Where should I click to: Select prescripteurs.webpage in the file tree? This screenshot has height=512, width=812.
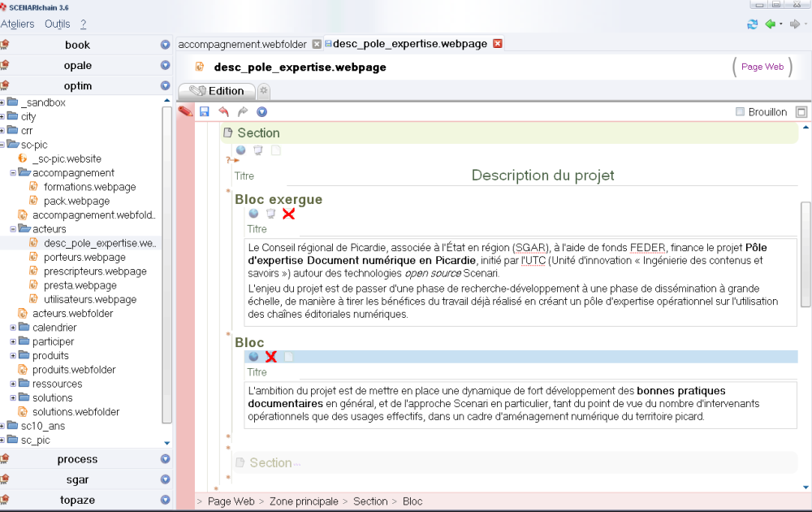pyautogui.click(x=95, y=271)
